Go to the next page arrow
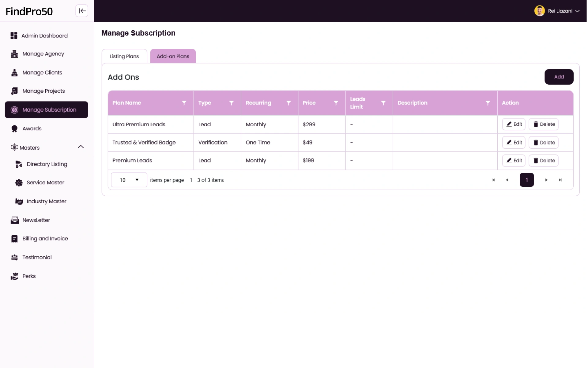The height and width of the screenshot is (368, 588). tap(546, 180)
